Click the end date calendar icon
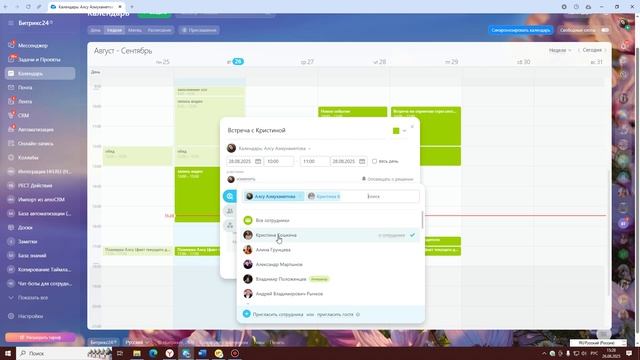640x360 pixels. point(362,162)
